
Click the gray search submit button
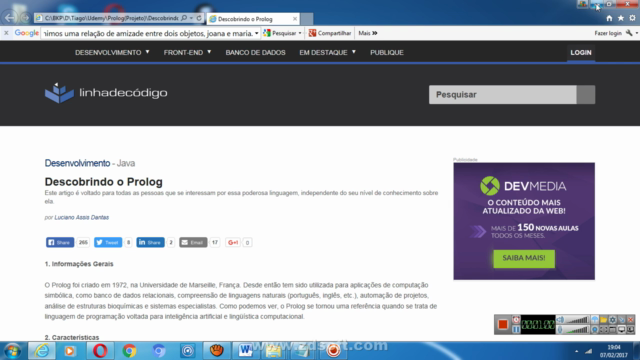coord(586,95)
